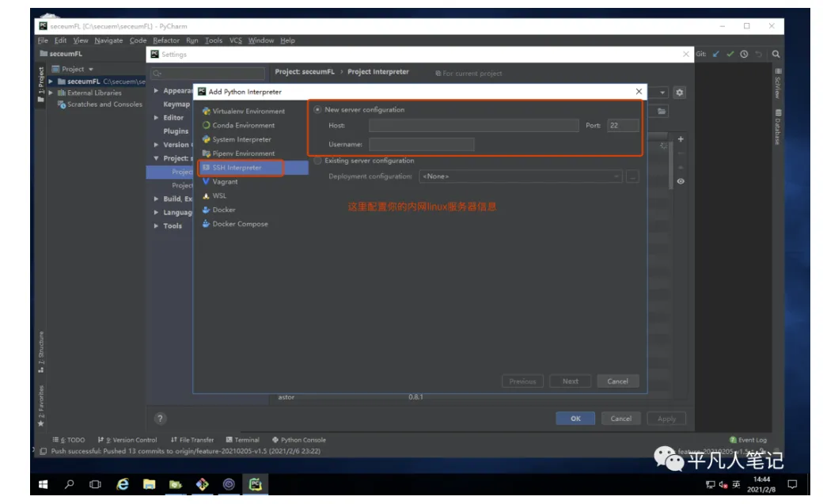This screenshot has height=504, width=823.
Task: Commit changes Git checkmark icon
Action: [730, 54]
